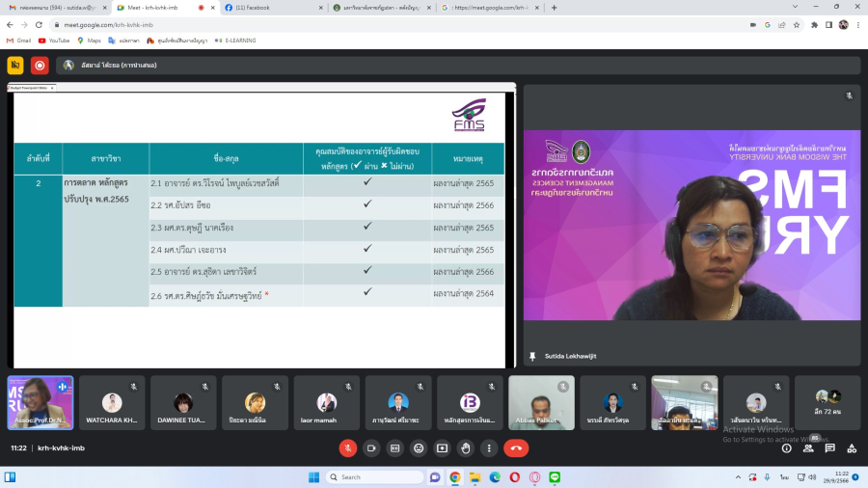Show hidden tray icons chevron
This screenshot has height=488, width=868.
pos(738,477)
